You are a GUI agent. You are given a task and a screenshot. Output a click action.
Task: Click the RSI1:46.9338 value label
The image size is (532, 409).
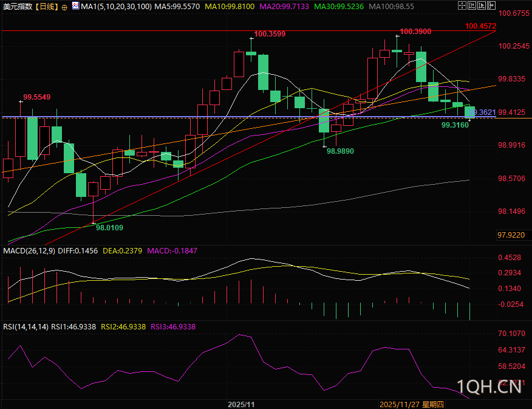click(x=73, y=326)
